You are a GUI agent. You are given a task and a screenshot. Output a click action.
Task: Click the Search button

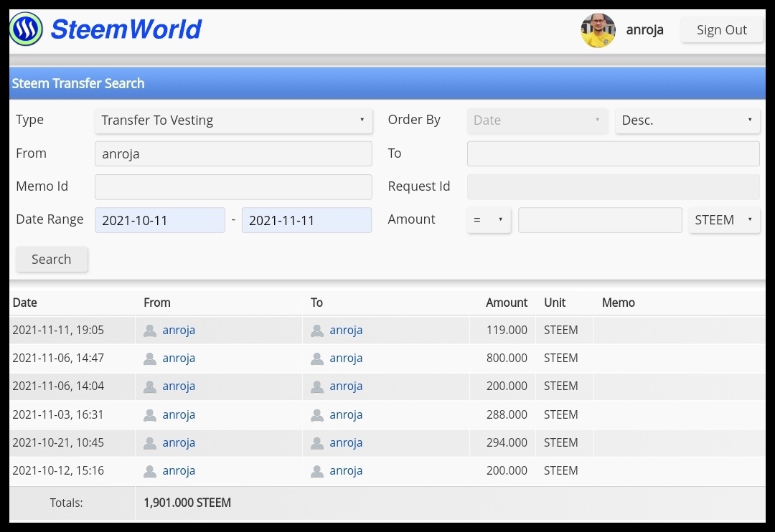[52, 260]
